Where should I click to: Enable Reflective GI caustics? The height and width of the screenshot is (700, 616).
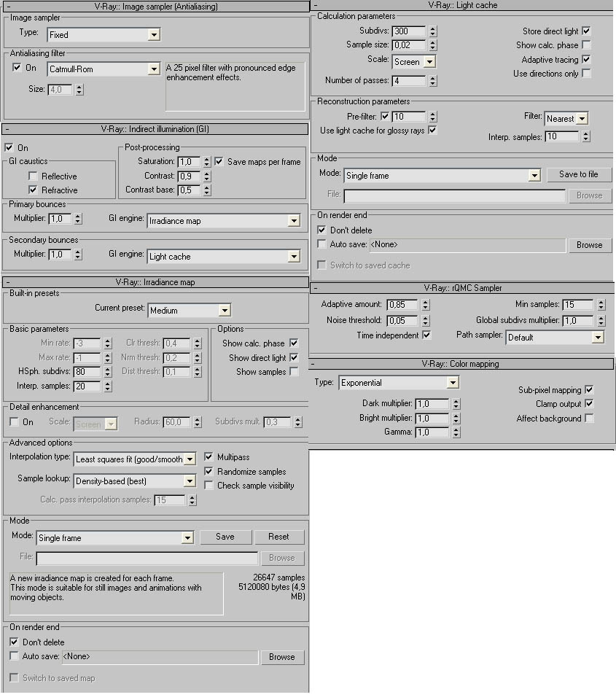click(33, 176)
